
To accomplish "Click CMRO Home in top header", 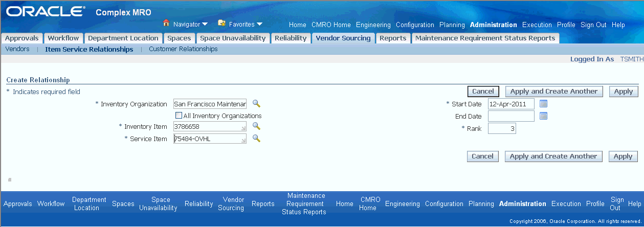I will click(x=331, y=25).
